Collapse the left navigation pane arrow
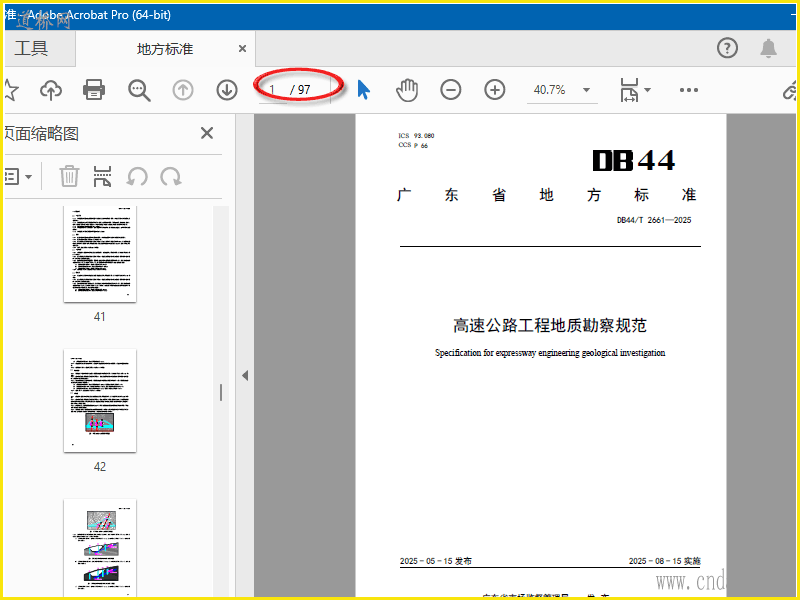 [245, 376]
